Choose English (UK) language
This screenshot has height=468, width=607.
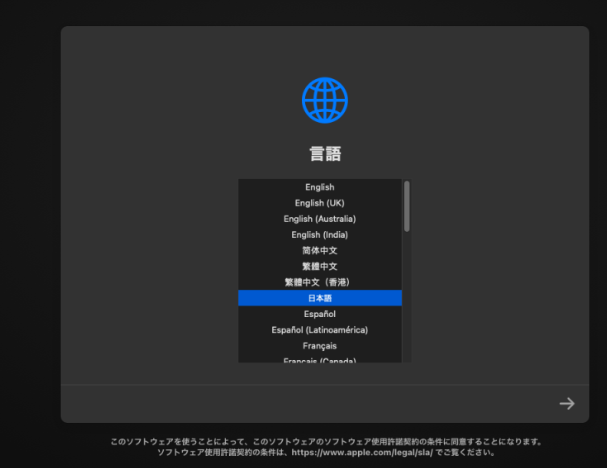click(320, 203)
